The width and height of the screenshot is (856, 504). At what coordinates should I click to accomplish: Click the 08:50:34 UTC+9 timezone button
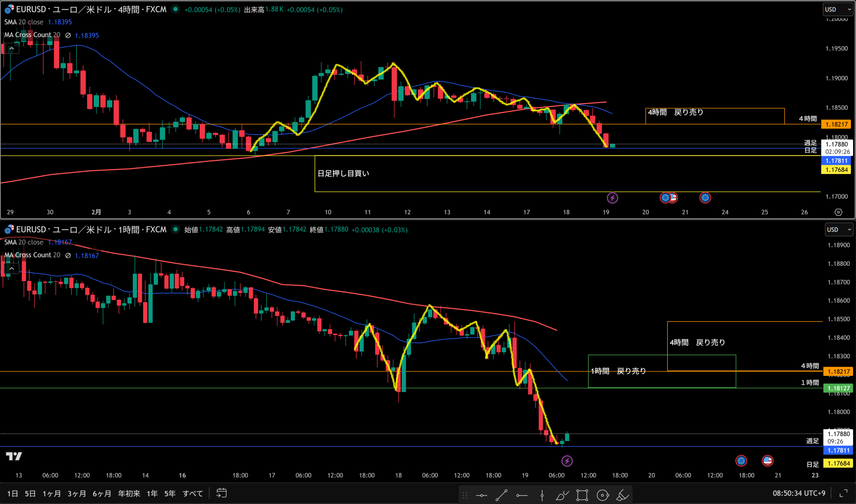tap(798, 493)
